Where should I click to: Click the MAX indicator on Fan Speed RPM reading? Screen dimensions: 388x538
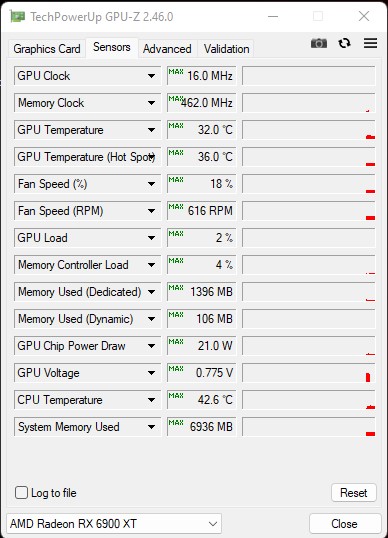(x=176, y=206)
